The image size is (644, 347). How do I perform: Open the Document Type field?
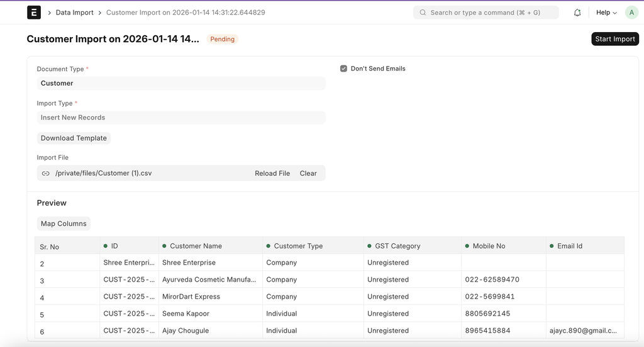(x=181, y=83)
